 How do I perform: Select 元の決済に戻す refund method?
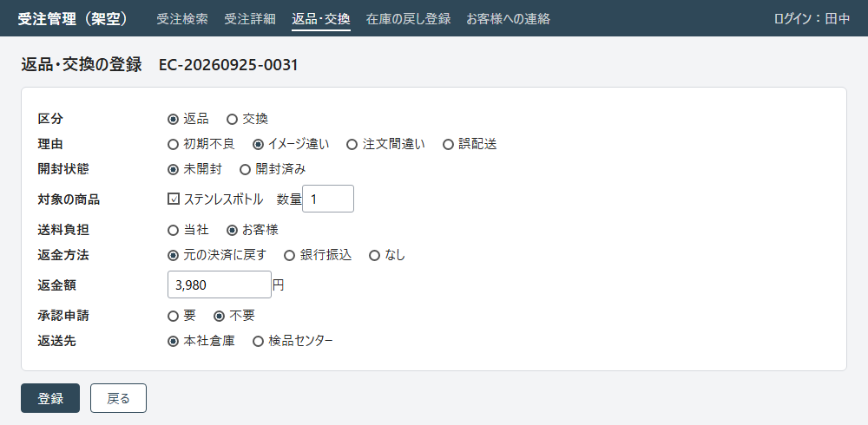point(174,255)
